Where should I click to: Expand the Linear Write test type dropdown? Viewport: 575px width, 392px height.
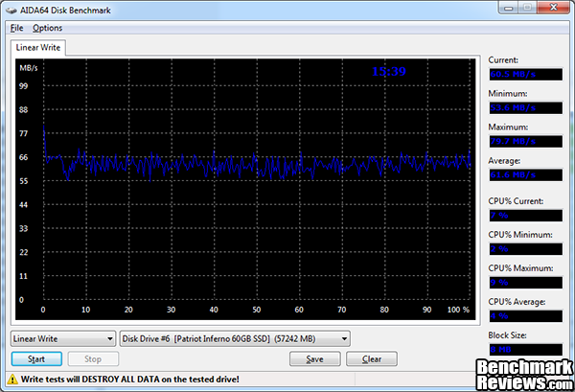[x=63, y=338]
